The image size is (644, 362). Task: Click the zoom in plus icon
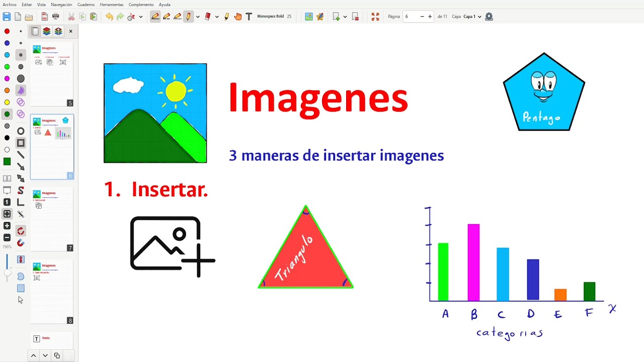(x=7, y=226)
